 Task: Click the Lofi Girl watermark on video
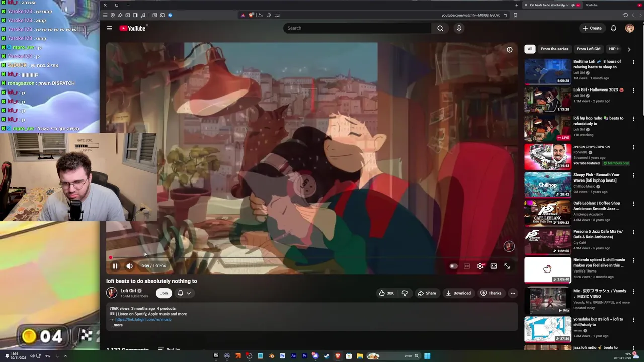509,246
